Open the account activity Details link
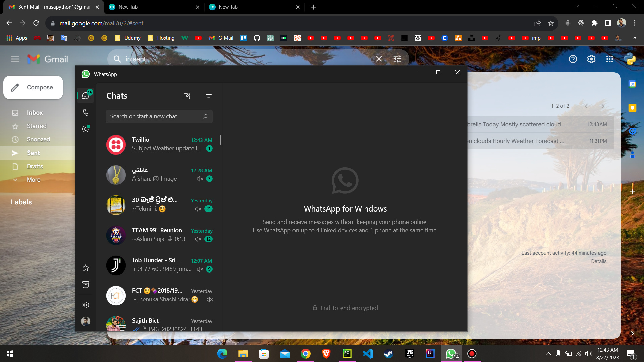The width and height of the screenshot is (644, 362). pos(599,261)
